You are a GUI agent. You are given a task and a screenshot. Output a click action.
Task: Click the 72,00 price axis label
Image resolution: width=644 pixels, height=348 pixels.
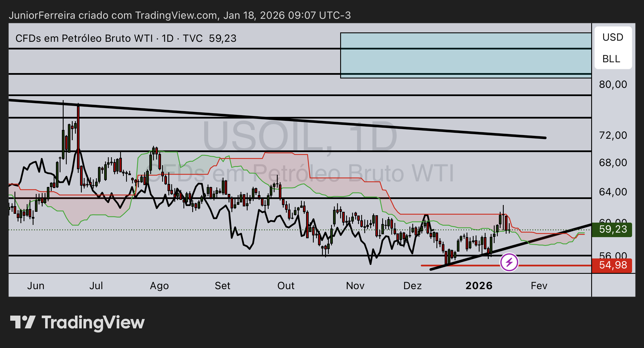(613, 135)
